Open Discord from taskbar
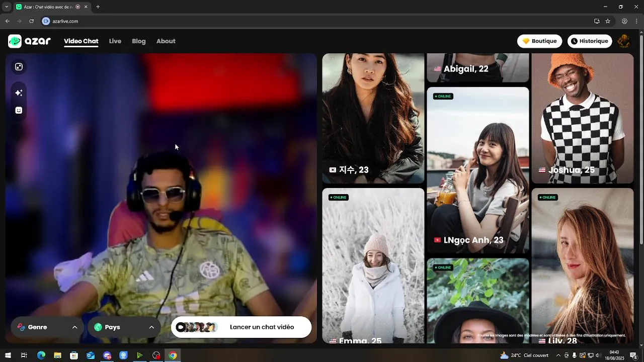The height and width of the screenshot is (362, 644). (x=107, y=355)
